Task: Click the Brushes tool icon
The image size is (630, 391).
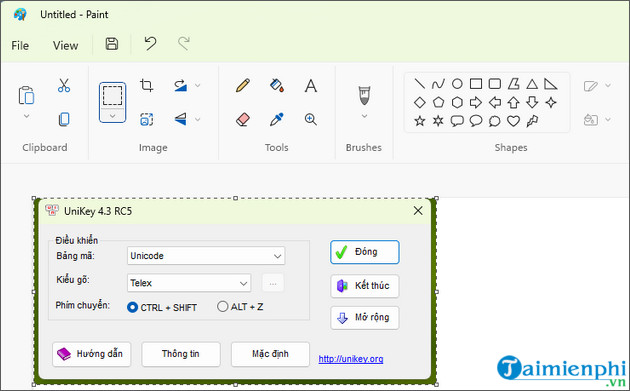Action: (x=364, y=95)
